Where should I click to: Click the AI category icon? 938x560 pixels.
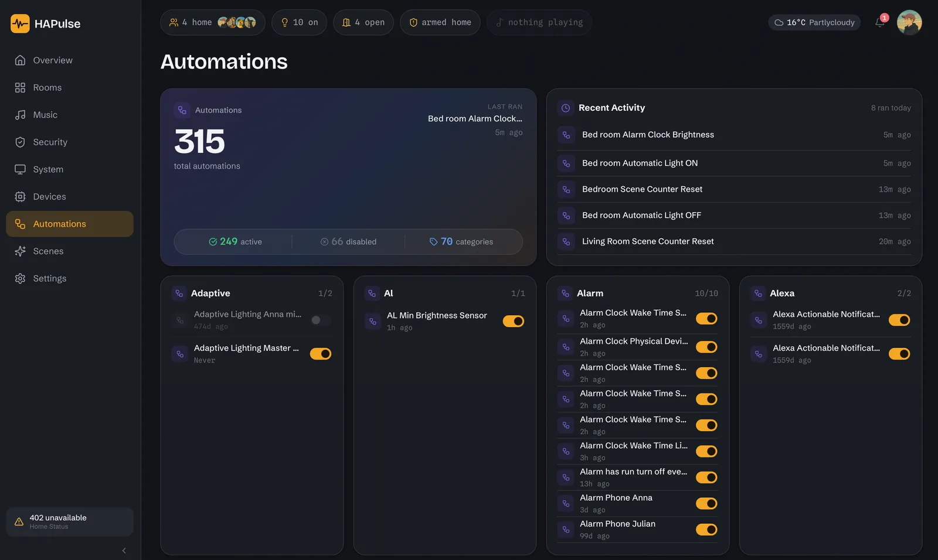pyautogui.click(x=372, y=293)
